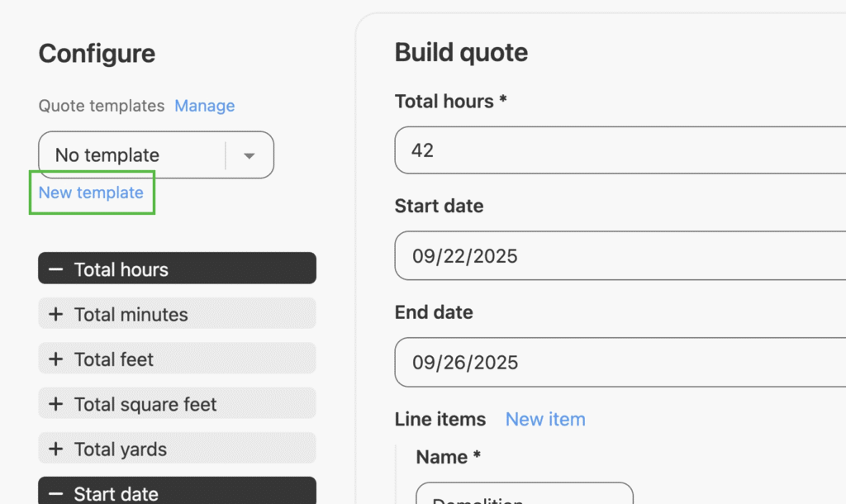Add the Total yards field to quote
Screen dimensions: 846x504
pos(177,449)
